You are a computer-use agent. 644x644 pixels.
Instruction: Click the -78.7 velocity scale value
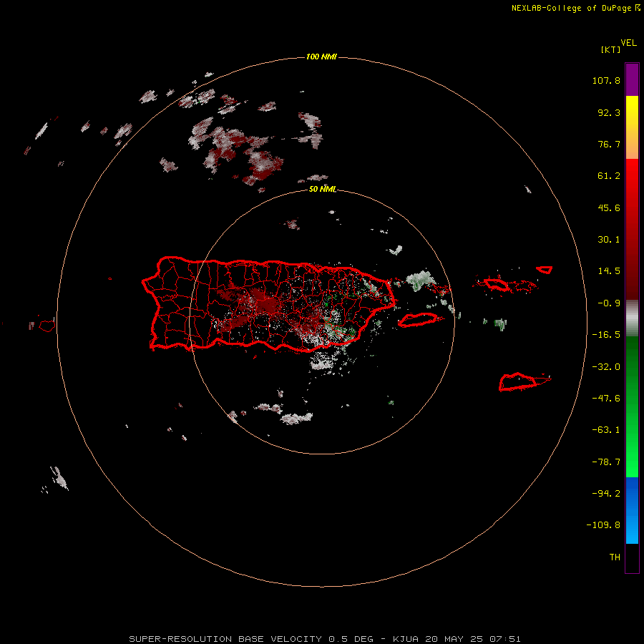click(x=606, y=462)
